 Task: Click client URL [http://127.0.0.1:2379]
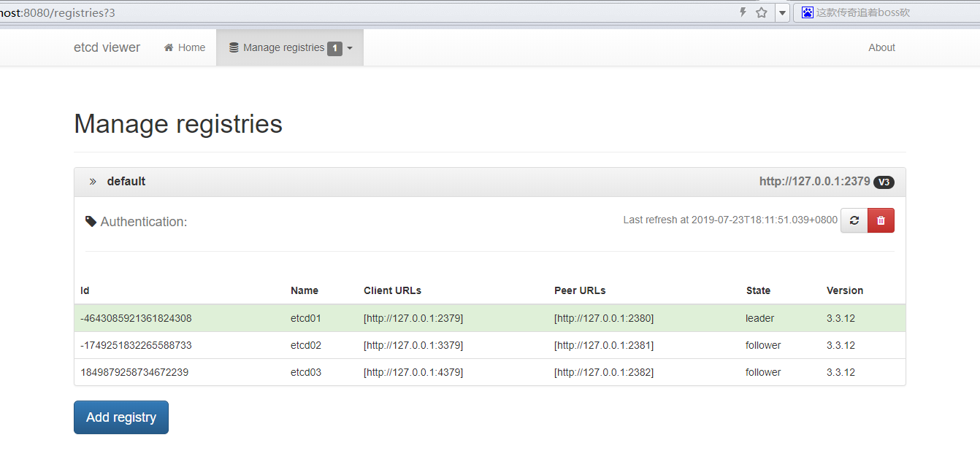(x=413, y=318)
